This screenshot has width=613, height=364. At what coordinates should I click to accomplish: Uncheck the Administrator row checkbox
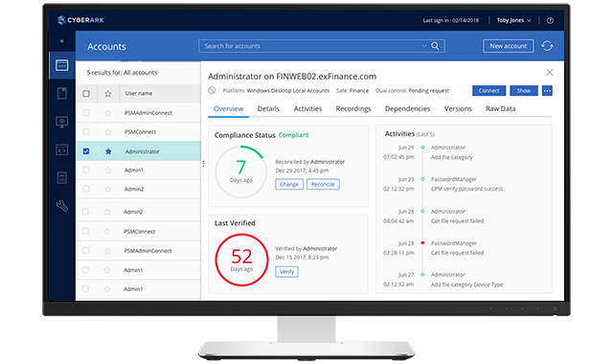pyautogui.click(x=86, y=151)
